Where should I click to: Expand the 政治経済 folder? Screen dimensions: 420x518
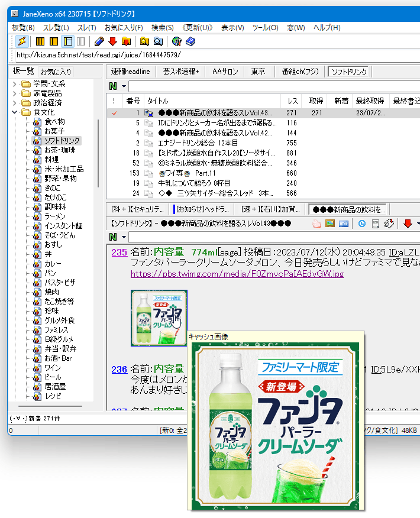(x=15, y=103)
